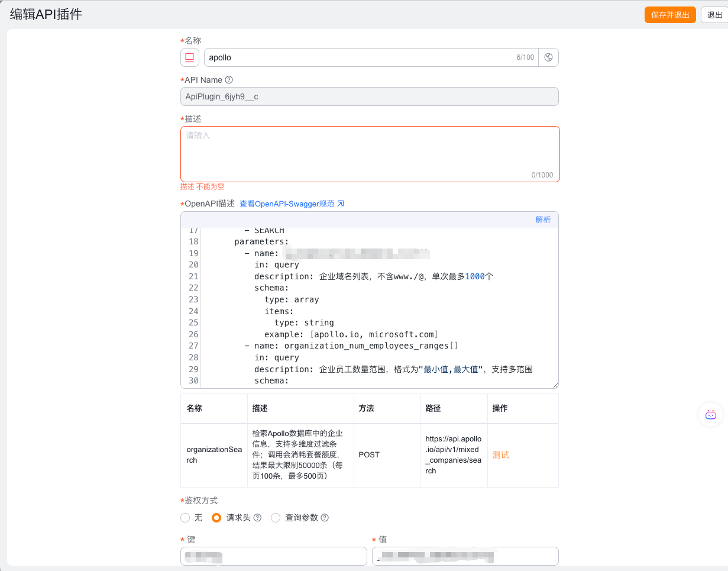
Task: Click the organizationSearch name cell
Action: 214,455
